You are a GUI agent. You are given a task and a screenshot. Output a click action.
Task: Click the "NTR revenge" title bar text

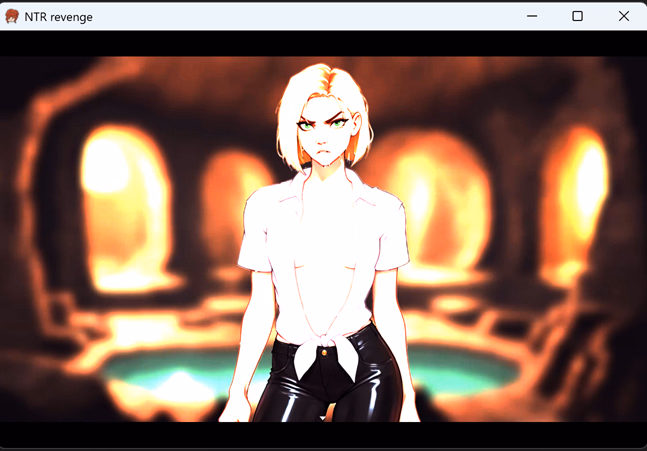59,17
